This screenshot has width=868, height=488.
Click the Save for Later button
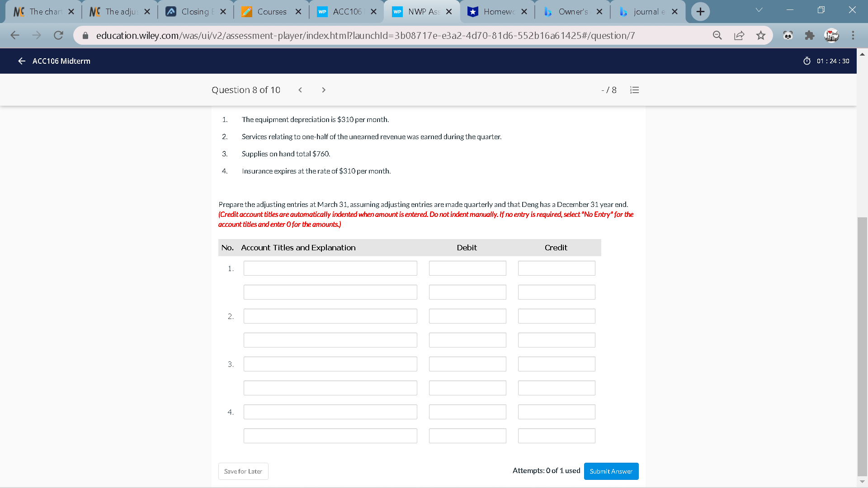coord(243,471)
